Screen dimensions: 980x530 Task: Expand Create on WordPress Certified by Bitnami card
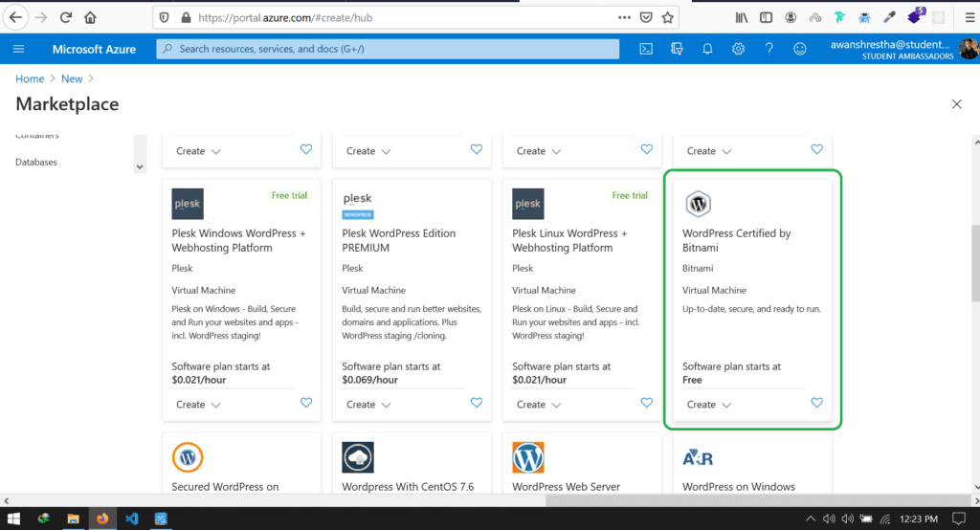pyautogui.click(x=709, y=405)
